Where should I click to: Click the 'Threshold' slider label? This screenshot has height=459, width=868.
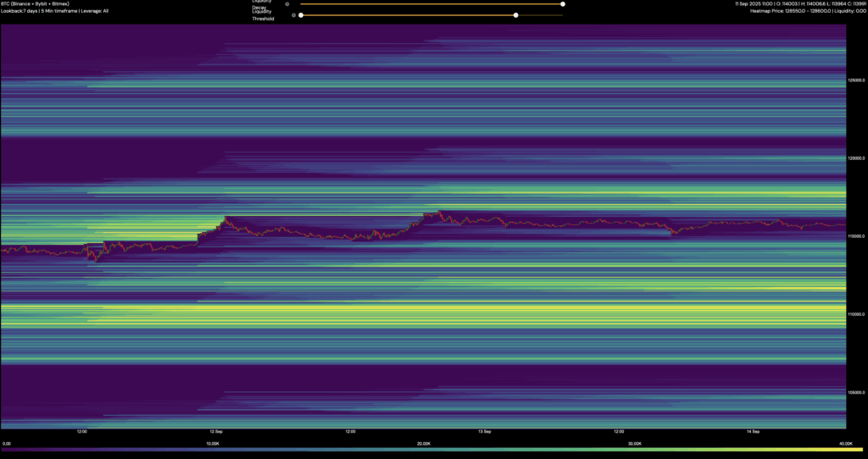click(263, 19)
